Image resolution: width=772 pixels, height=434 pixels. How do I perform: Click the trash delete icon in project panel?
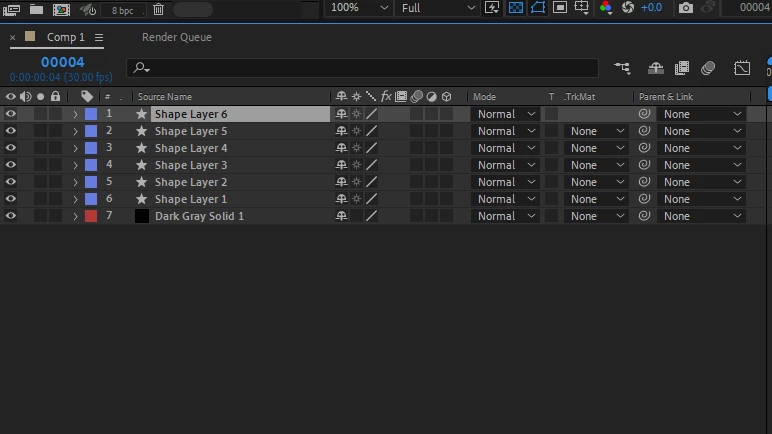point(159,9)
